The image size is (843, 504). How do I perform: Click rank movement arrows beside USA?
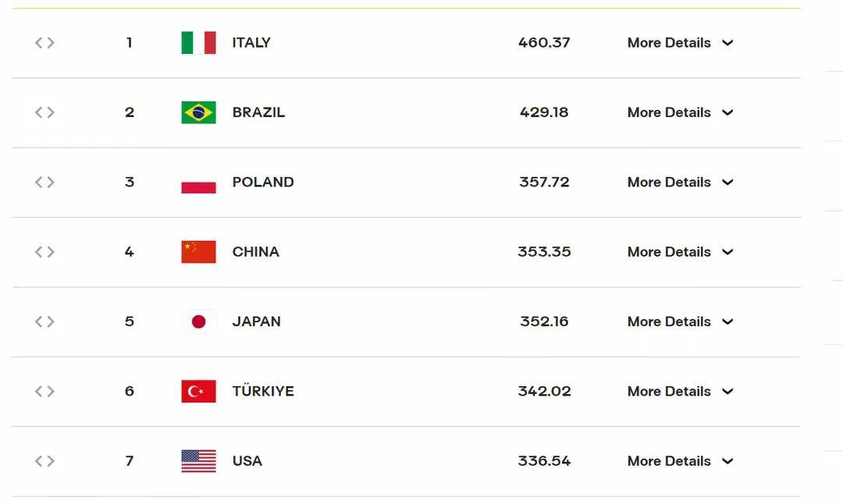click(44, 461)
